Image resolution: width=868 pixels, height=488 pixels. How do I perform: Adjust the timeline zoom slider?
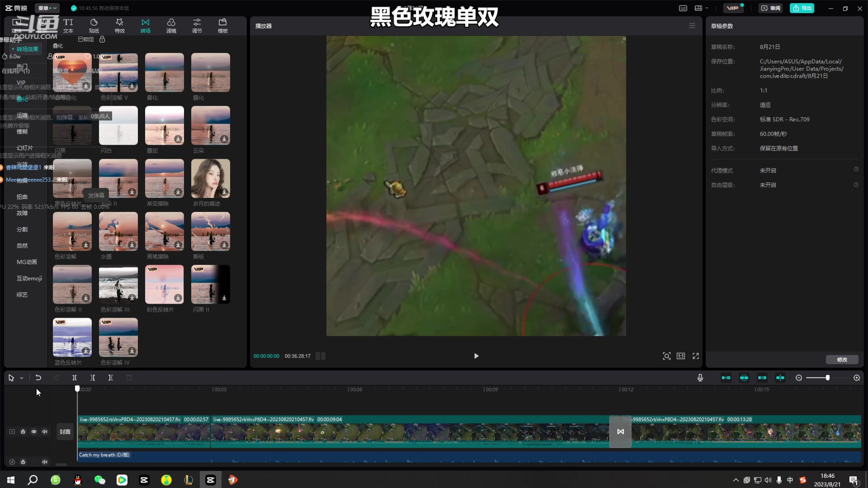[x=827, y=378]
